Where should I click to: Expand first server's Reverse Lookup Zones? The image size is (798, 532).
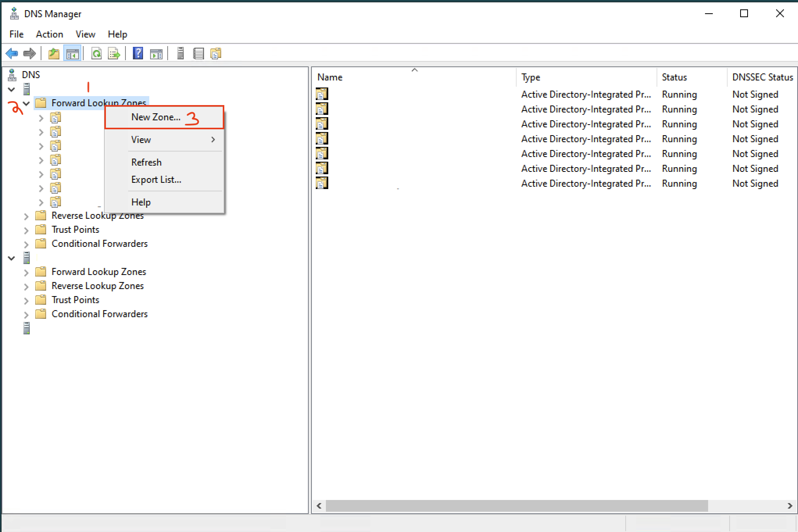tap(27, 216)
